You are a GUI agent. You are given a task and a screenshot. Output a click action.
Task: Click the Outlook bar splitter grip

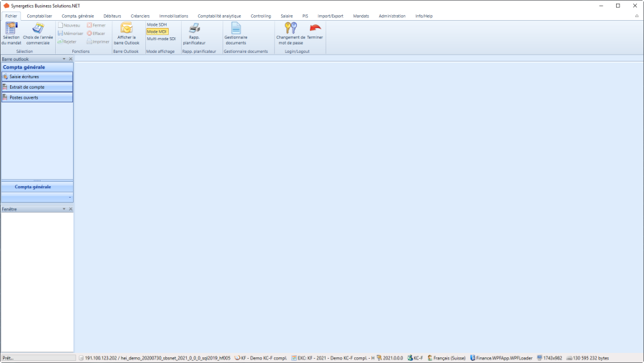click(x=37, y=180)
